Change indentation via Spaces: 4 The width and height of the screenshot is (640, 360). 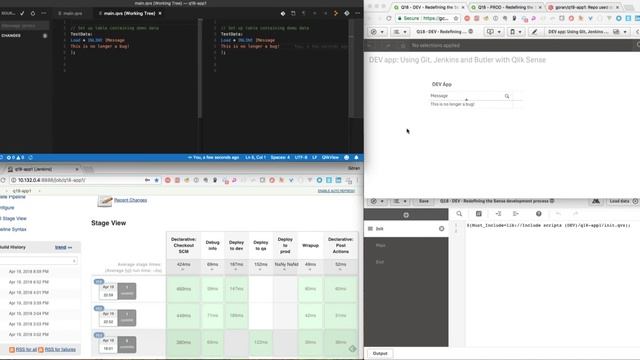280,157
